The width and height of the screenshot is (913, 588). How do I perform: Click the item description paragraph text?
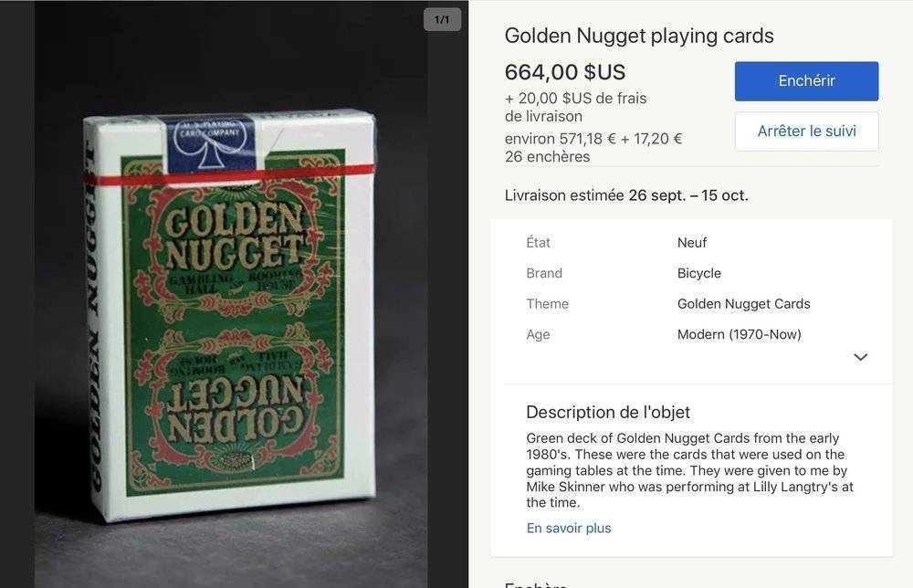[x=690, y=470]
